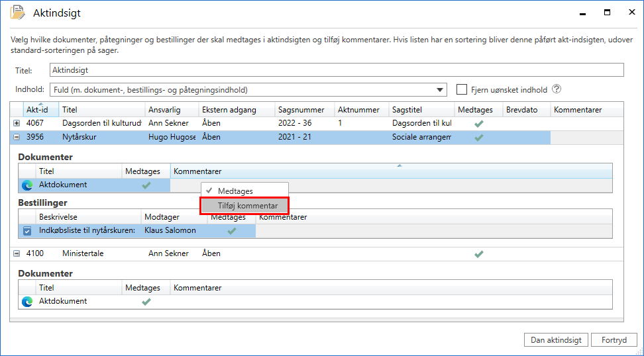Expand the row for Akt-id 4067

coord(17,123)
